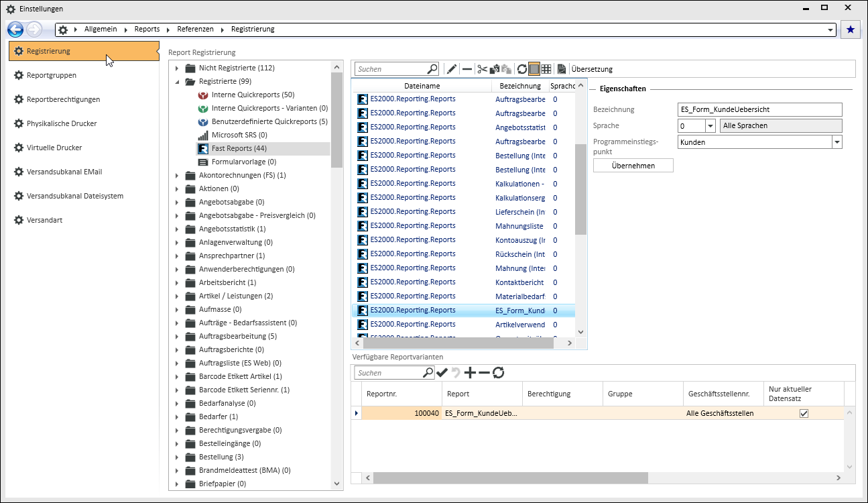The width and height of the screenshot is (868, 503).
Task: Open Physikalische Drucker in the sidebar
Action: (x=62, y=123)
